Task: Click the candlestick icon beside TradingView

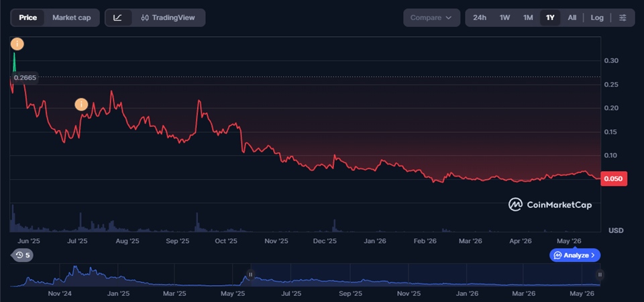Action: [x=145, y=17]
